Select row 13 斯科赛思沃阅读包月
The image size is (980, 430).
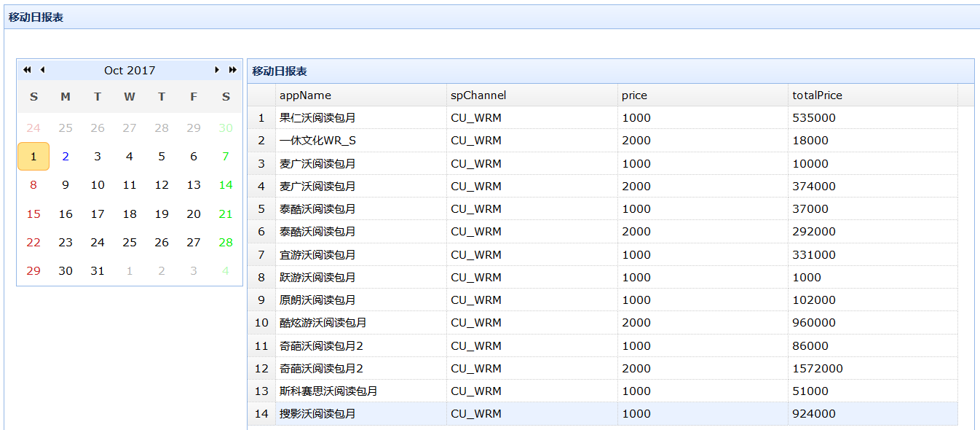point(328,391)
